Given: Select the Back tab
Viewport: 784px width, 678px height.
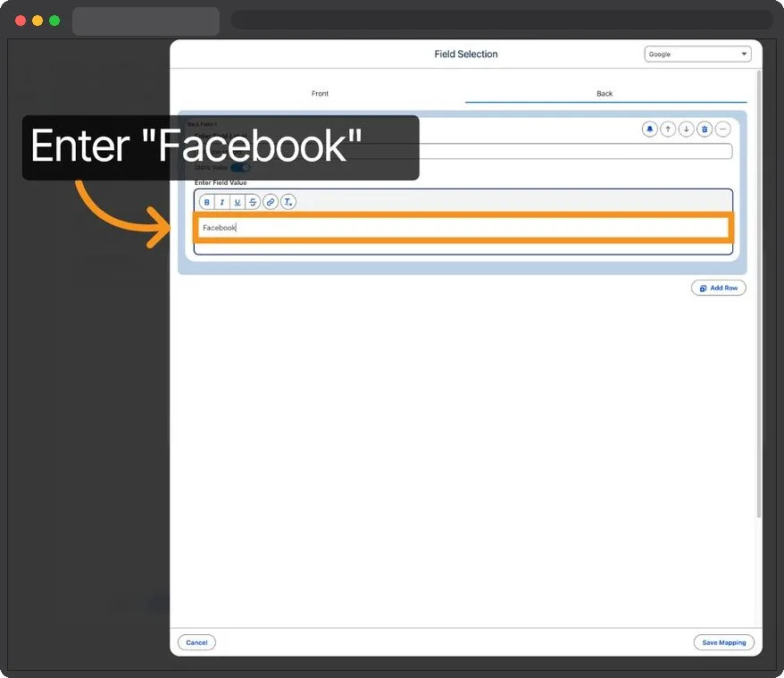Looking at the screenshot, I should (605, 94).
